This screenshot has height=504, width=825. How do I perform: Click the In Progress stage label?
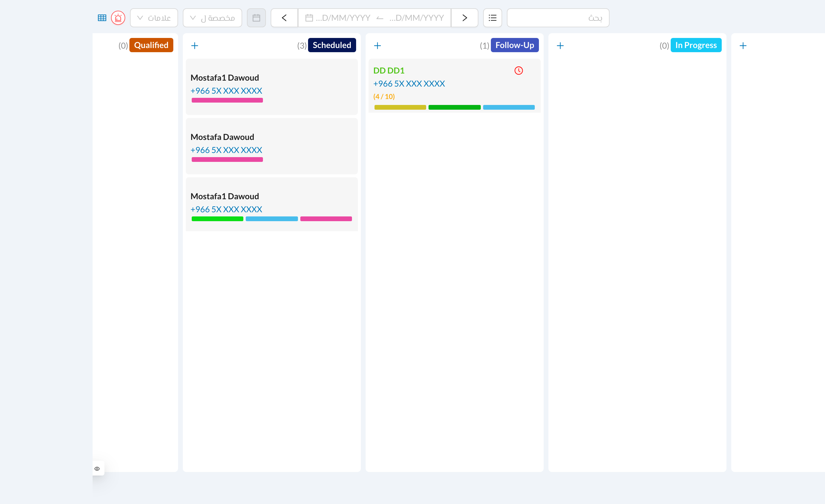click(696, 45)
